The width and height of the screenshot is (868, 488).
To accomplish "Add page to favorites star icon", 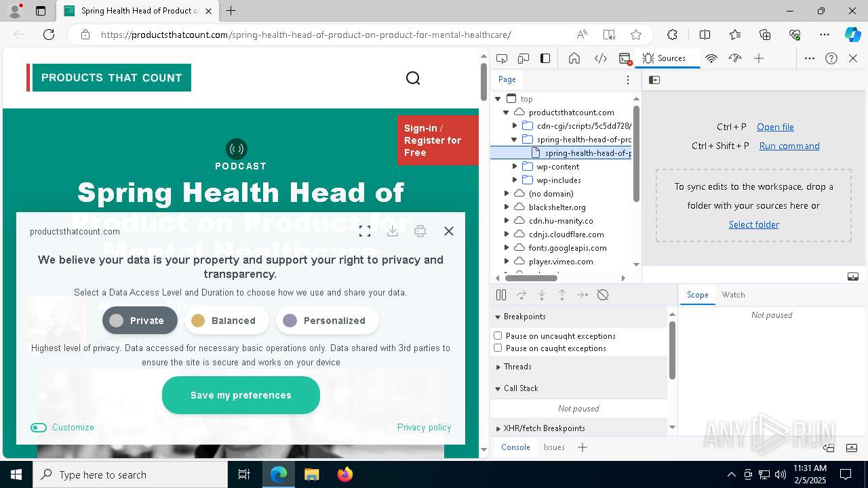I will (x=636, y=35).
